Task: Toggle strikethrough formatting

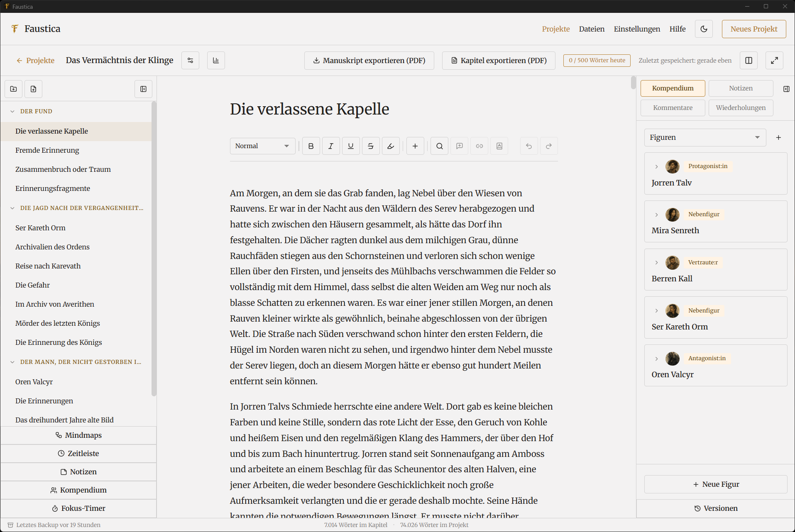Action: pyautogui.click(x=371, y=146)
